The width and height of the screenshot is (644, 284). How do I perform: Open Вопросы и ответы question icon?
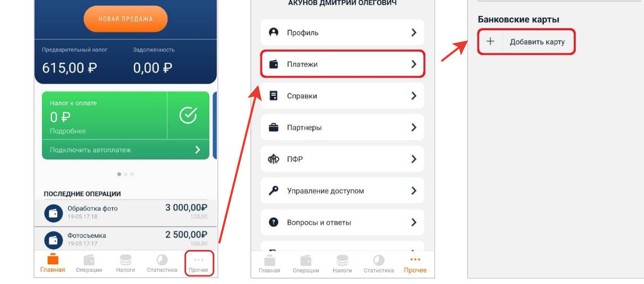click(x=274, y=222)
